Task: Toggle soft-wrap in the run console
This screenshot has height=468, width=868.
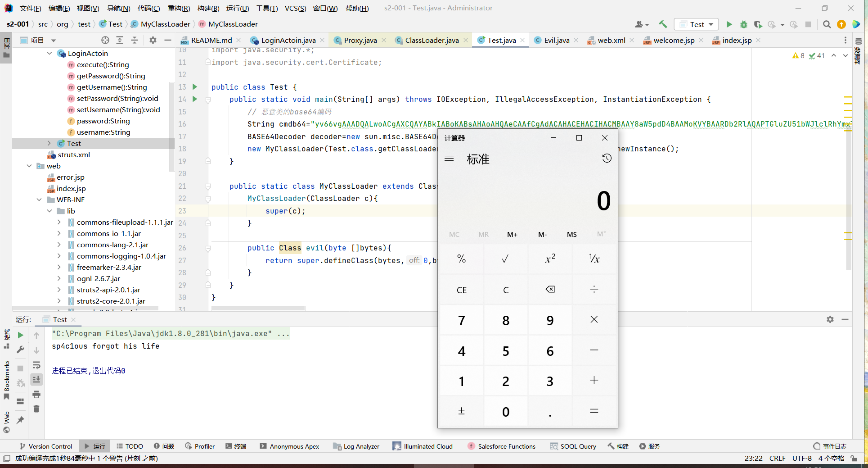Action: click(x=36, y=365)
